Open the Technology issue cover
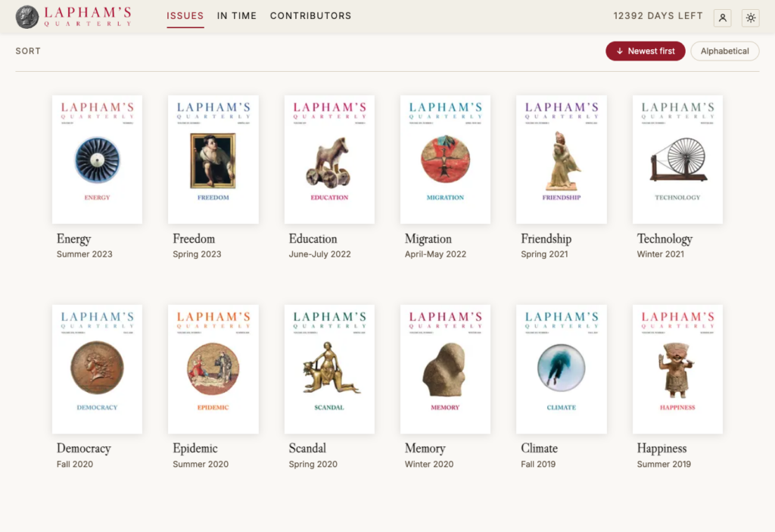 click(677, 160)
